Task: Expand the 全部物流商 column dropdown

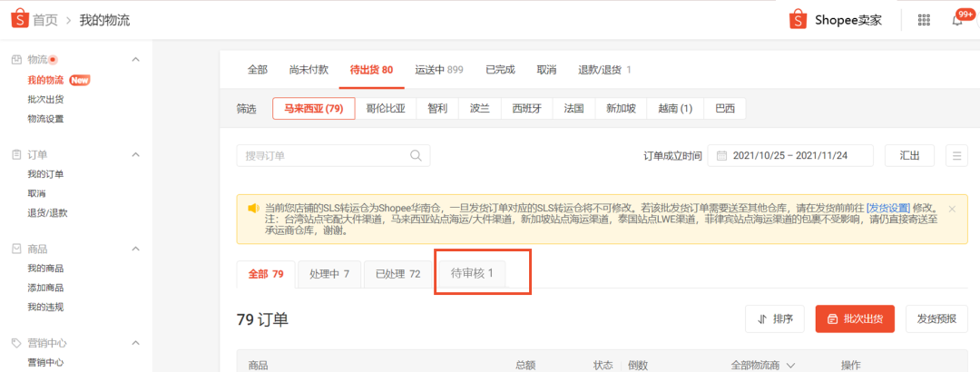Action: [x=789, y=365]
